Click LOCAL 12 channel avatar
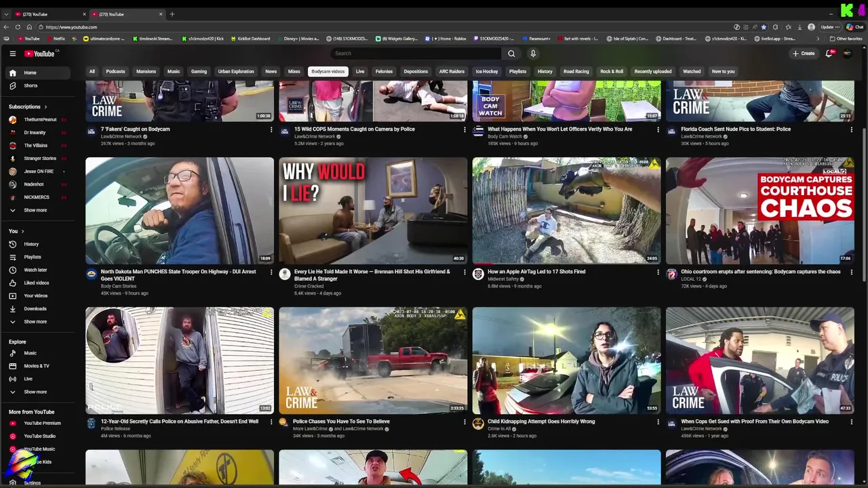 (x=671, y=274)
